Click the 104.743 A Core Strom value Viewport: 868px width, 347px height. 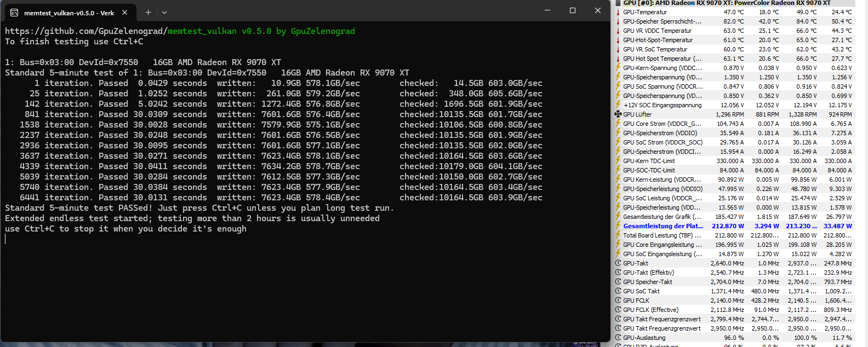coord(730,124)
